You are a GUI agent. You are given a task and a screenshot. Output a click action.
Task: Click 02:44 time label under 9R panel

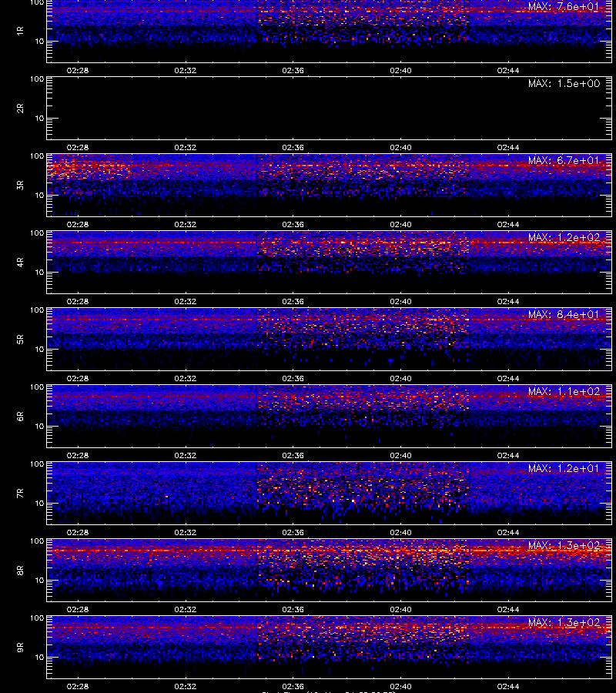pos(508,686)
